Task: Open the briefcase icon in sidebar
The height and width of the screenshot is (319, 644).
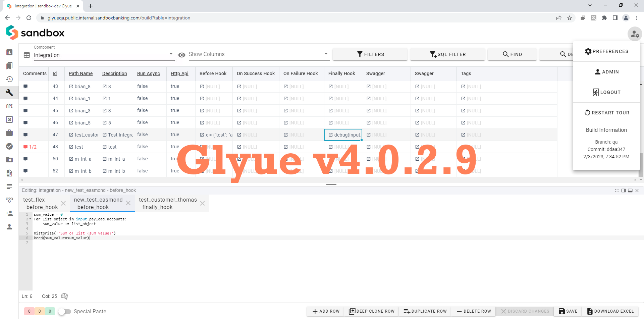Action: (9, 133)
